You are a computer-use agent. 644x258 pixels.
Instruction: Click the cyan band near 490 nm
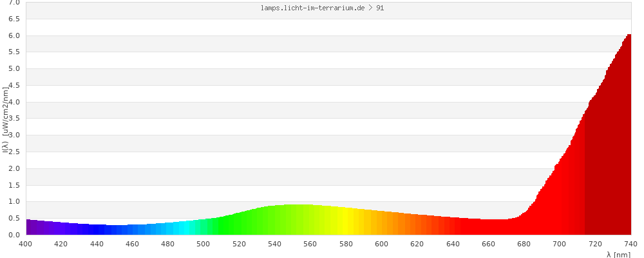[x=186, y=228]
